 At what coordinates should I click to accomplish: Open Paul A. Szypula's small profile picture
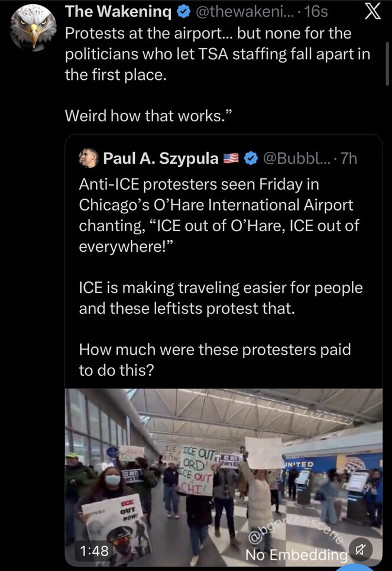click(x=88, y=158)
